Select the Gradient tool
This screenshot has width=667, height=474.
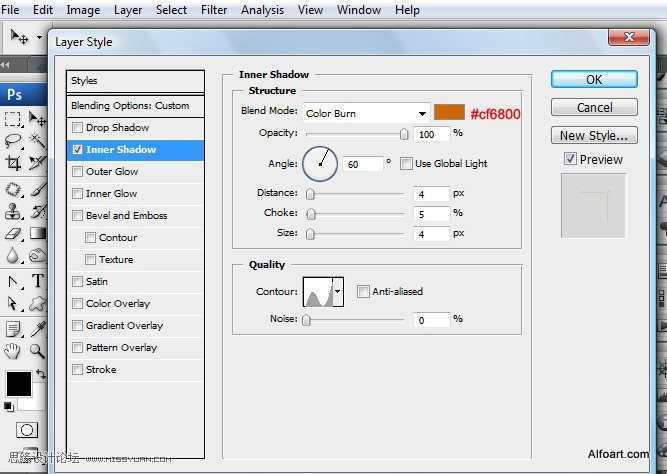[x=37, y=234]
